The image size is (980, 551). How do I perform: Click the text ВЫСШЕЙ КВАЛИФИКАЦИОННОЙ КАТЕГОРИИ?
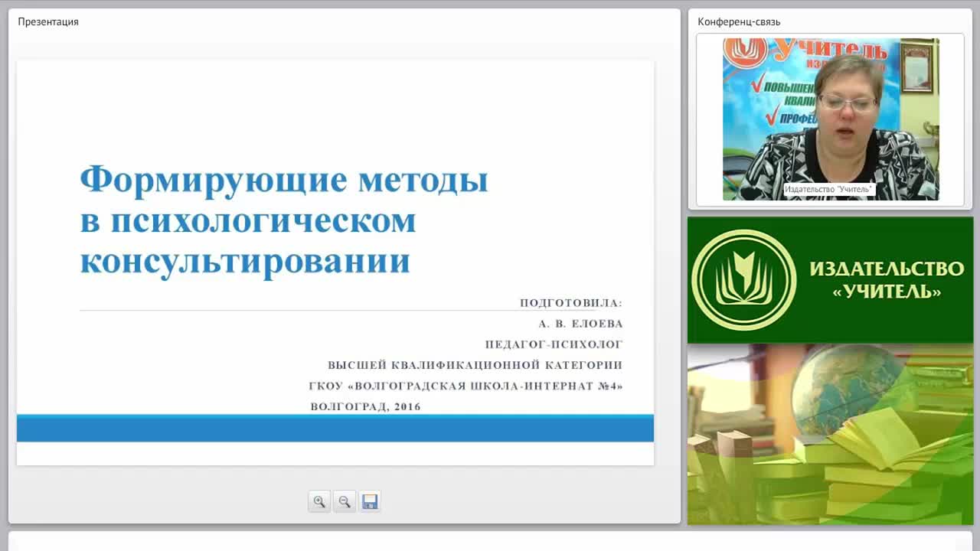475,365
